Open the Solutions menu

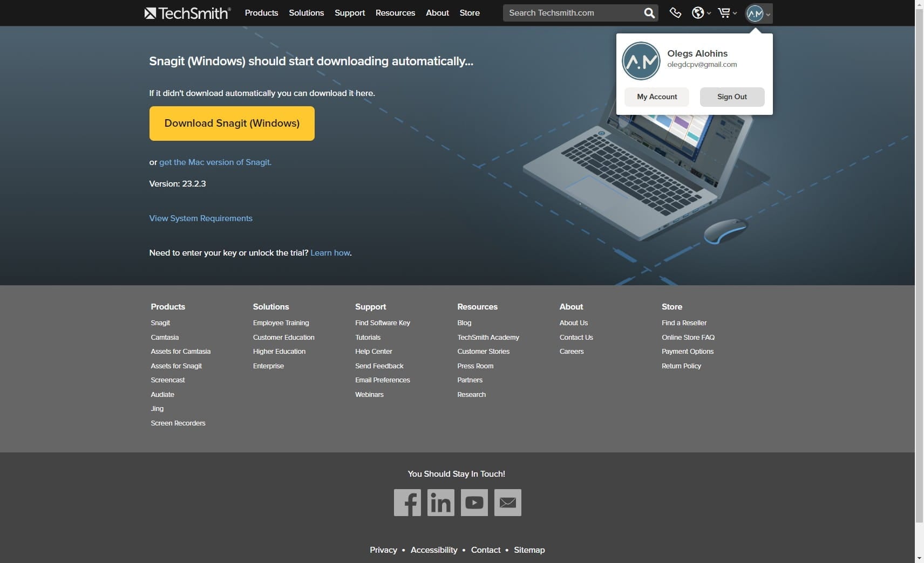coord(306,13)
